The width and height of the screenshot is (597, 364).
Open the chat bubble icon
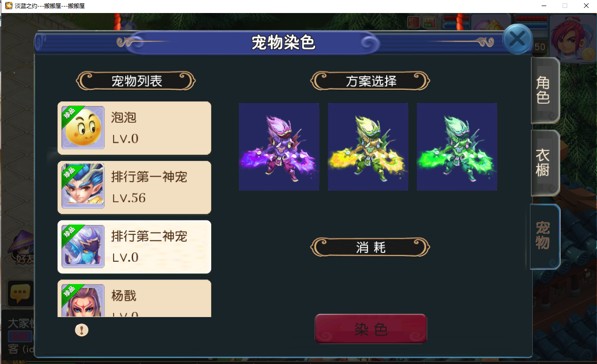[20, 293]
